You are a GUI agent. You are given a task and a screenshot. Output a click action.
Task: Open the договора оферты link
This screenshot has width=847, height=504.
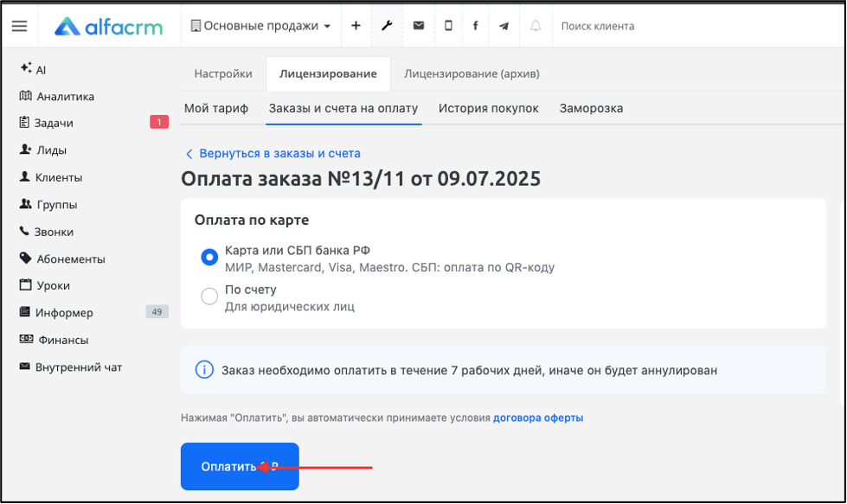point(538,418)
